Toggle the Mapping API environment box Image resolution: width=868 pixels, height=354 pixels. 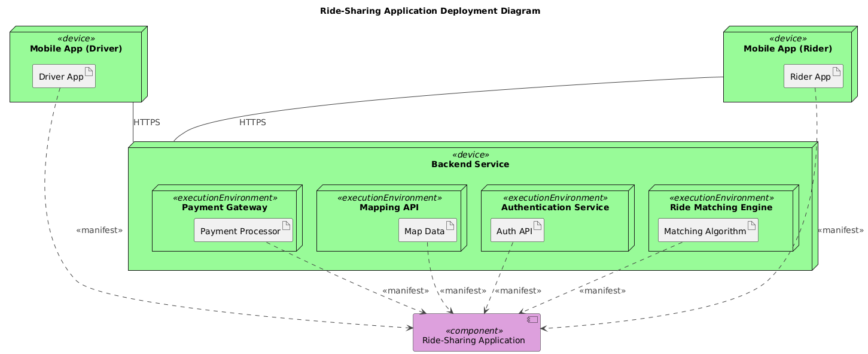tap(389, 207)
